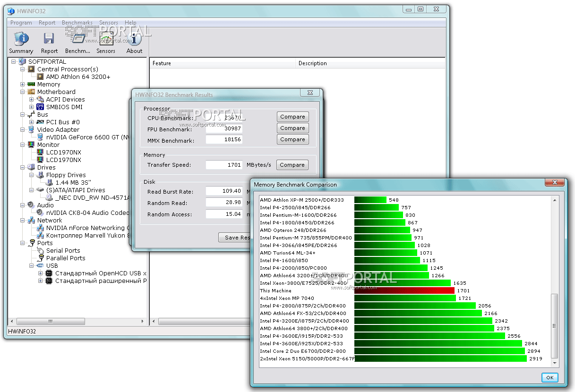
Task: Click the FPU Benchmark value field
Action: 224,128
